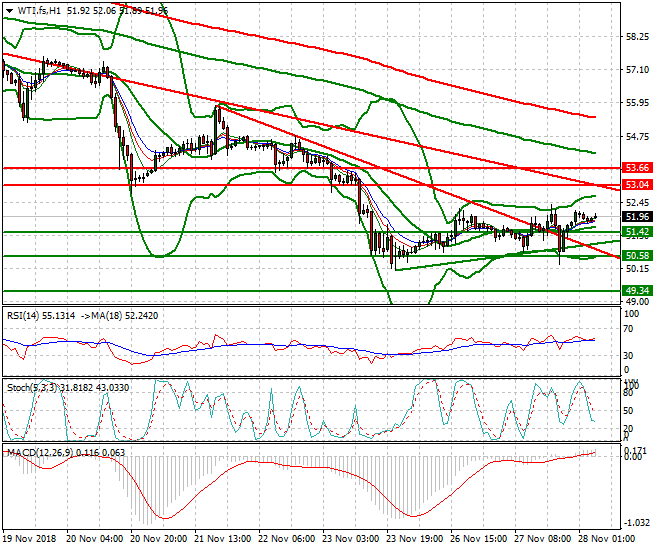
Task: Click the 23 Nov 03:00 time axis label
Action: (x=351, y=539)
